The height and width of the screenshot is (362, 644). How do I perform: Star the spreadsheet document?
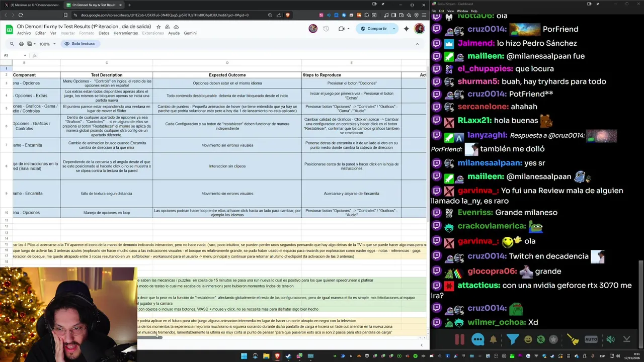pyautogui.click(x=158, y=27)
